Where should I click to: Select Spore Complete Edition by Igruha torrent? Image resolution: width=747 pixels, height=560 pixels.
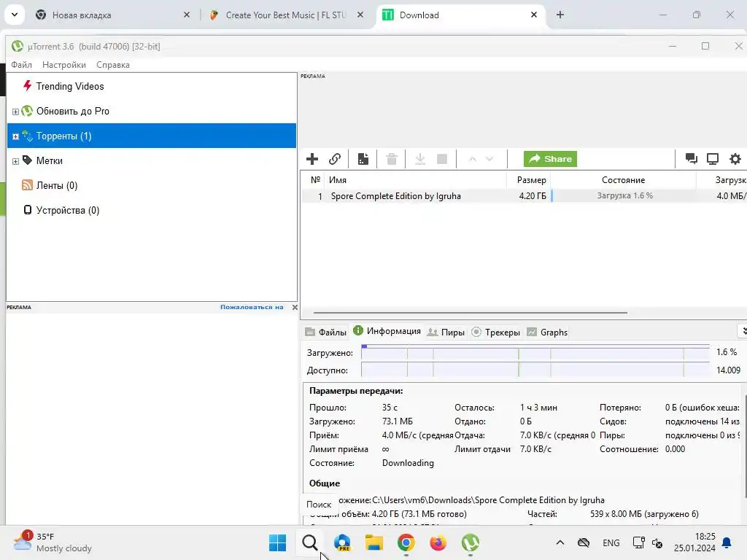pos(395,195)
